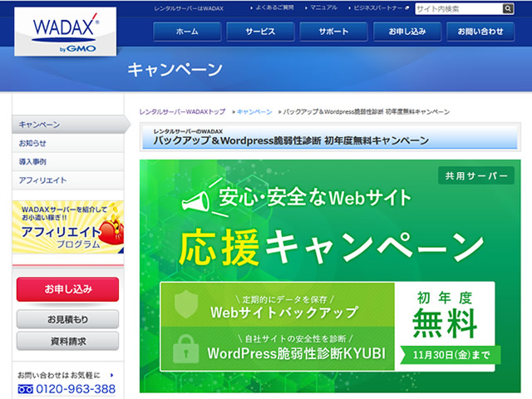The width and height of the screenshot is (532, 399).
Task: Open the サポート nav tab
Action: (333, 32)
